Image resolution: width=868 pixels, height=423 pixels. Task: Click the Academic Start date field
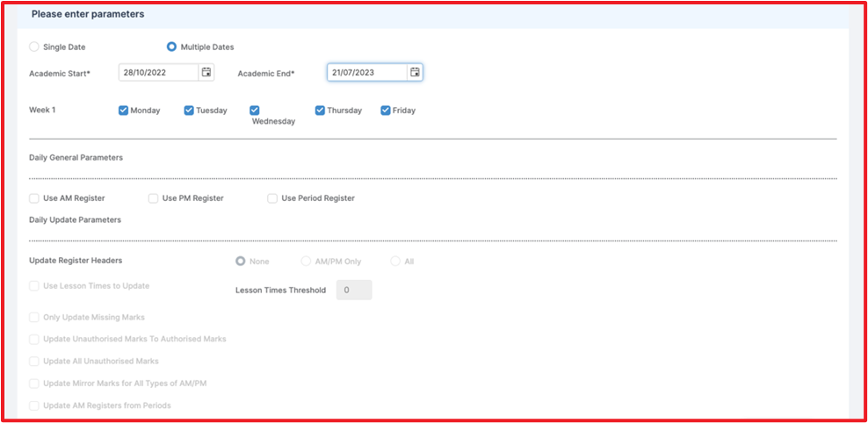(158, 73)
